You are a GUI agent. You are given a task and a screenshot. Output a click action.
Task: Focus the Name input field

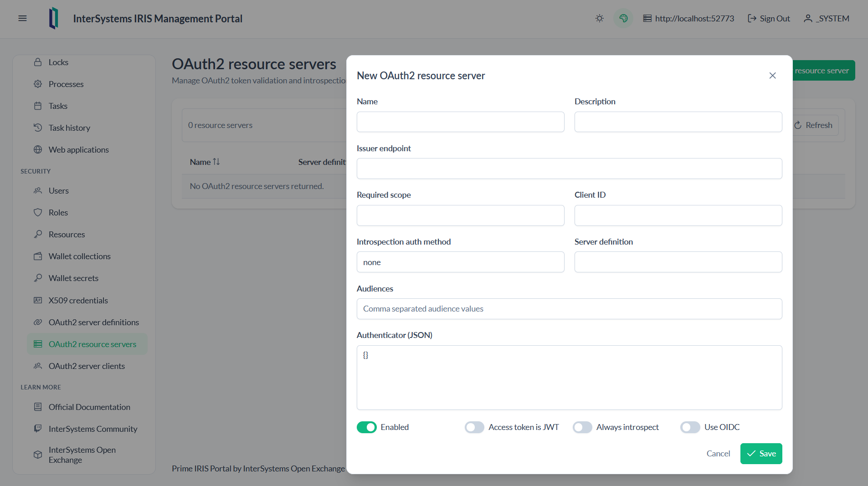(x=460, y=122)
